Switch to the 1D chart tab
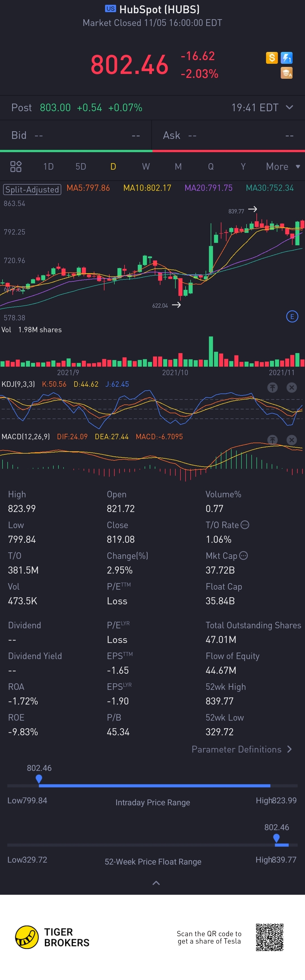 48,166
